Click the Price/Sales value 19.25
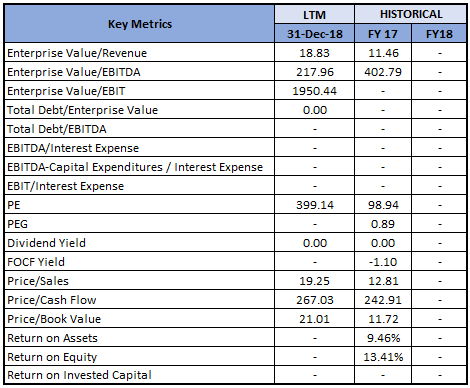 pos(314,281)
